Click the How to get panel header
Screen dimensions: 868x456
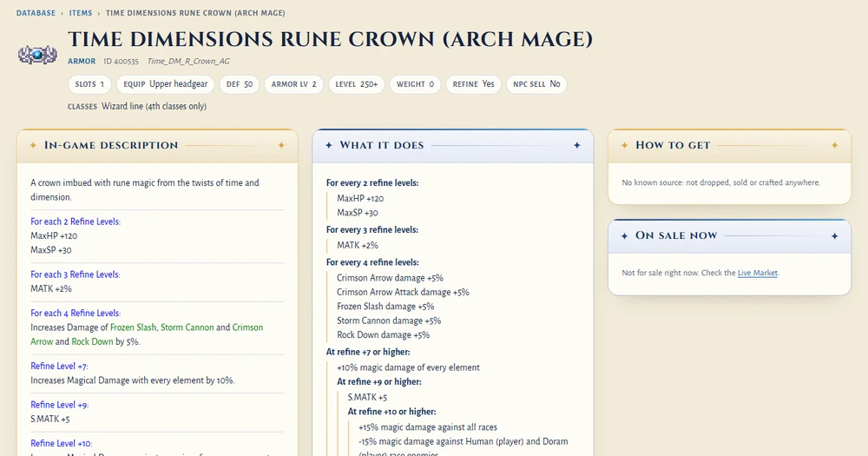[x=730, y=146]
